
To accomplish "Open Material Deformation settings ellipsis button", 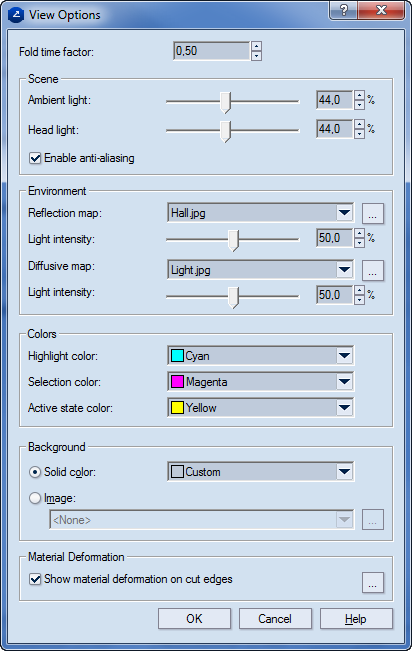I will pos(373,582).
